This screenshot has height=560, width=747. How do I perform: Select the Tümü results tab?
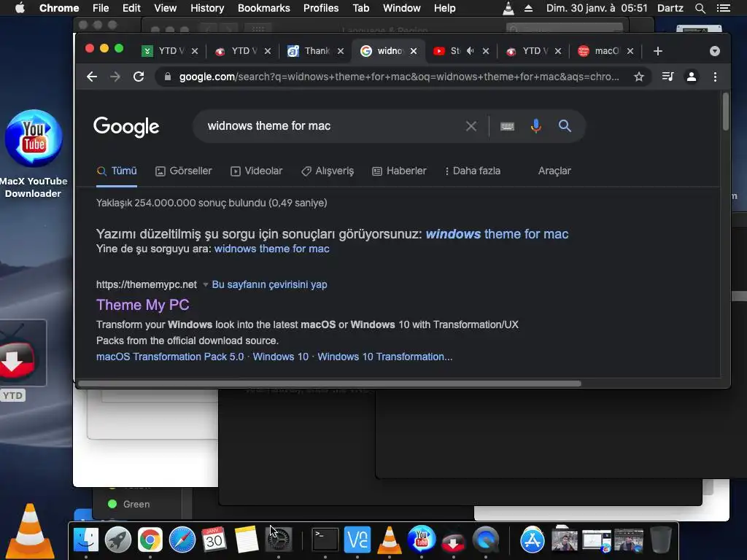point(117,171)
